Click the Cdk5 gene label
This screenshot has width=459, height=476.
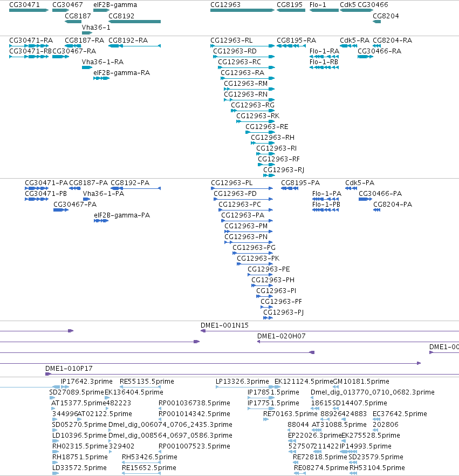pyautogui.click(x=348, y=4)
